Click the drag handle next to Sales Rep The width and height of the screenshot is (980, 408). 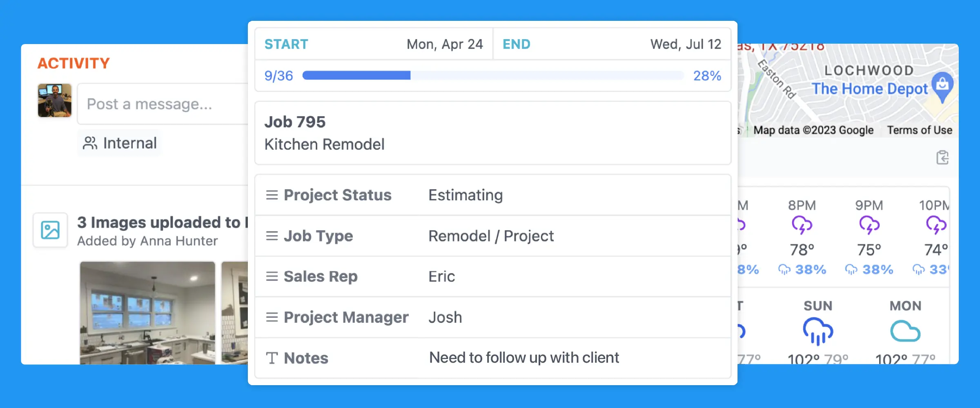(271, 276)
